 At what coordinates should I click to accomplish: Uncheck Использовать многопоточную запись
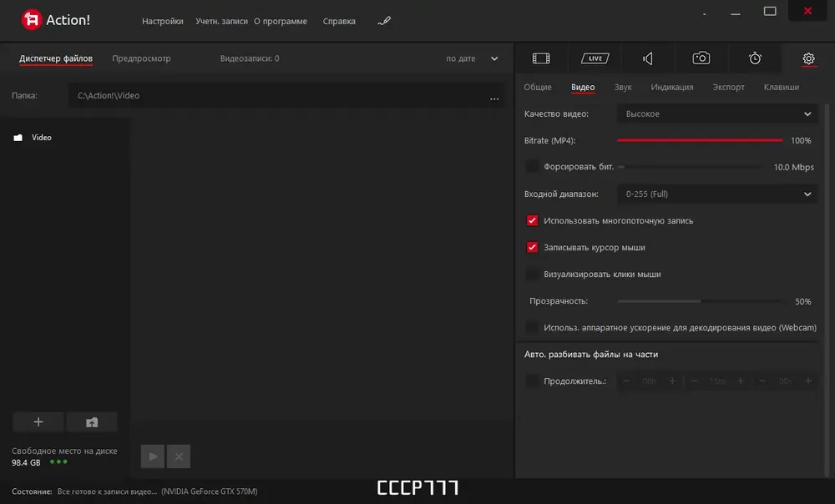[532, 220]
